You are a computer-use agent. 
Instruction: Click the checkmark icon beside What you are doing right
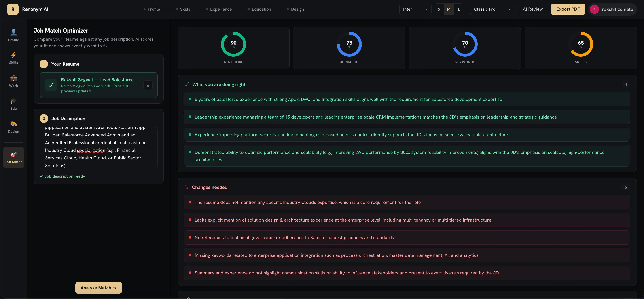click(186, 84)
